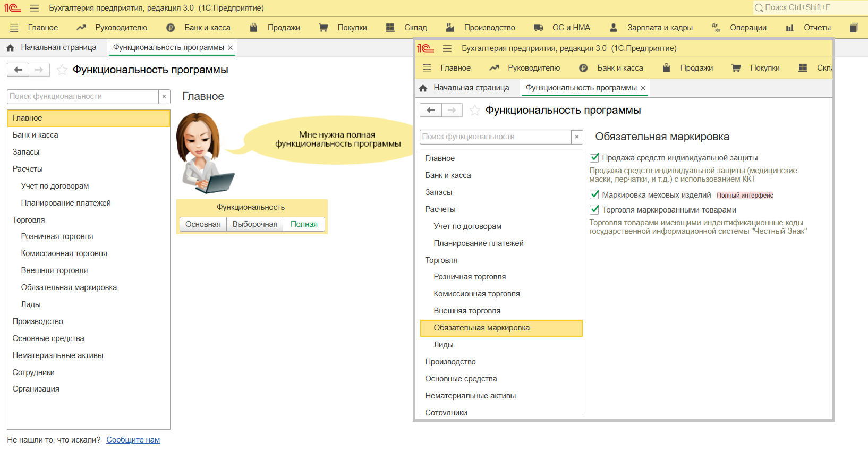Select Внешняя торговля in inset window list
The width and height of the screenshot is (868, 450).
501,311
